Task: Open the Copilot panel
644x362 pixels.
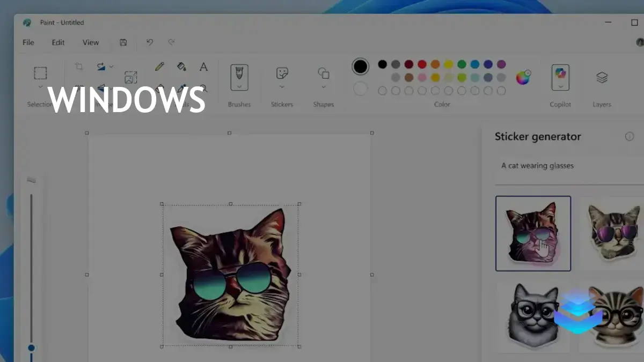Action: pos(560,78)
